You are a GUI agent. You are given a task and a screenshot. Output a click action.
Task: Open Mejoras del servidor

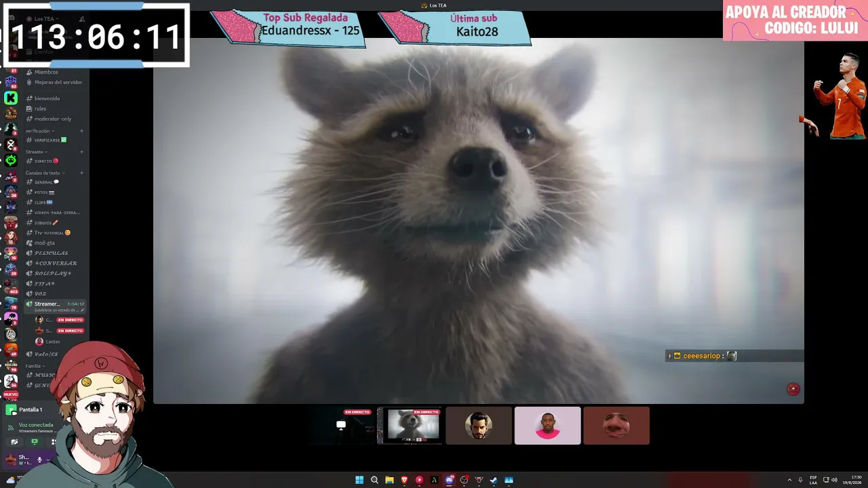point(56,82)
